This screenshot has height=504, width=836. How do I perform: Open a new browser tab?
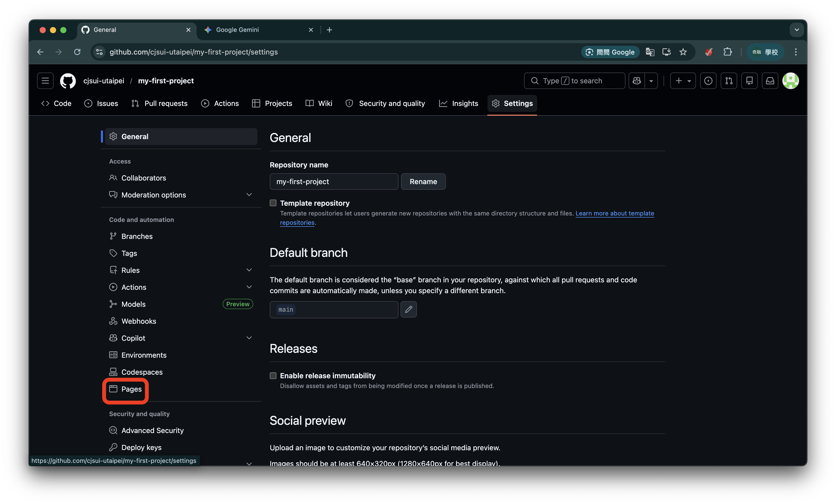pos(329,30)
